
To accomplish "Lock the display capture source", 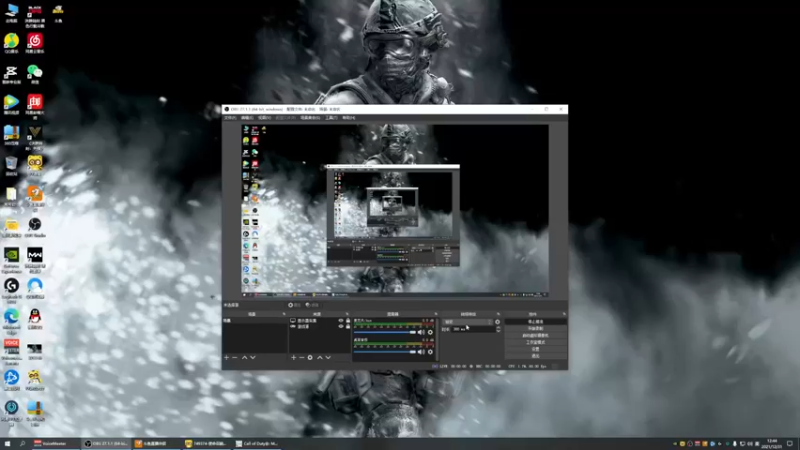I will 348,320.
